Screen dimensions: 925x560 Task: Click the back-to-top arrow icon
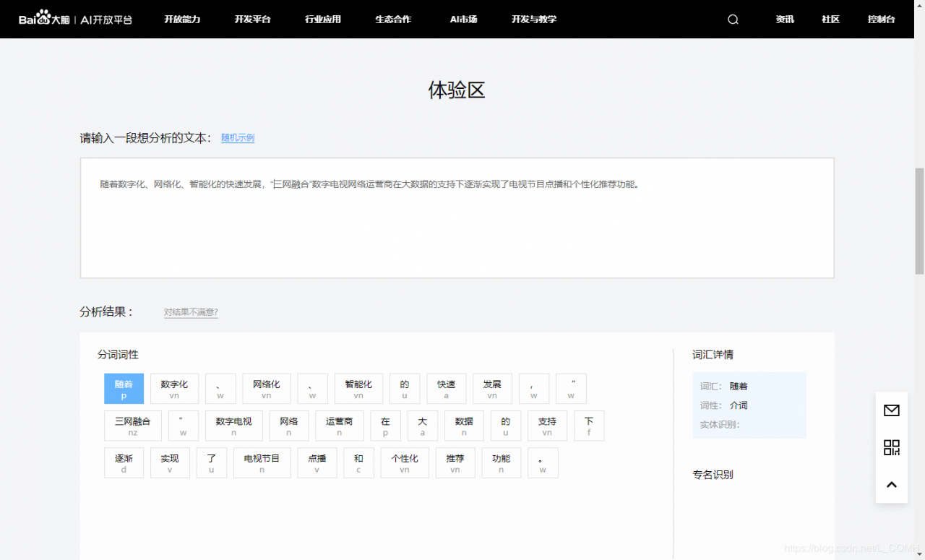892,485
